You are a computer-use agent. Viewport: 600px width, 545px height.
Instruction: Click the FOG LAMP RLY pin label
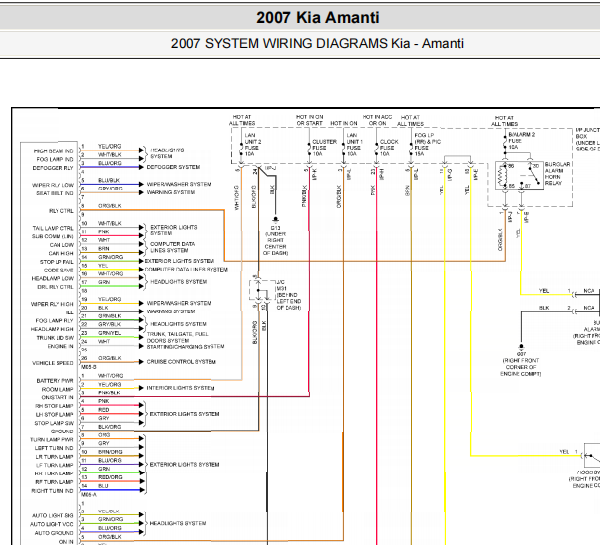point(54,321)
